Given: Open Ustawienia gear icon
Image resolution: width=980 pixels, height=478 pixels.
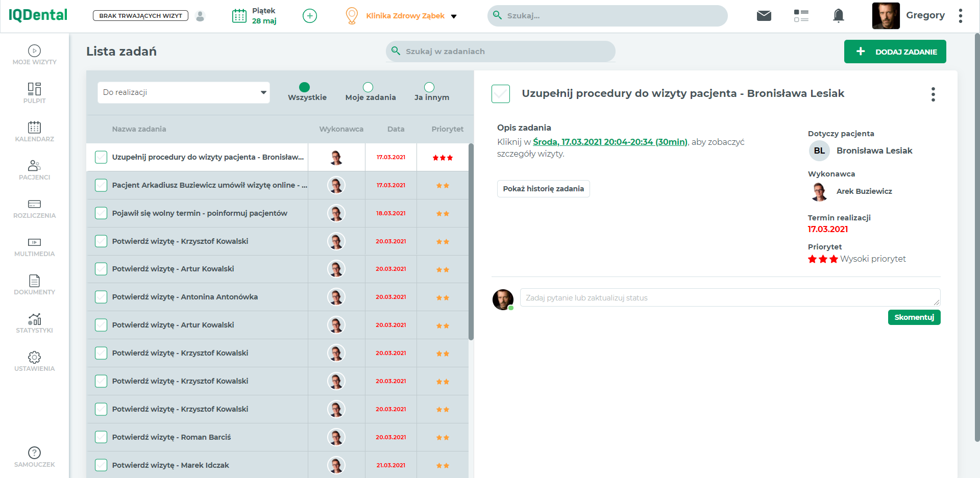Looking at the screenshot, I should pos(34,357).
